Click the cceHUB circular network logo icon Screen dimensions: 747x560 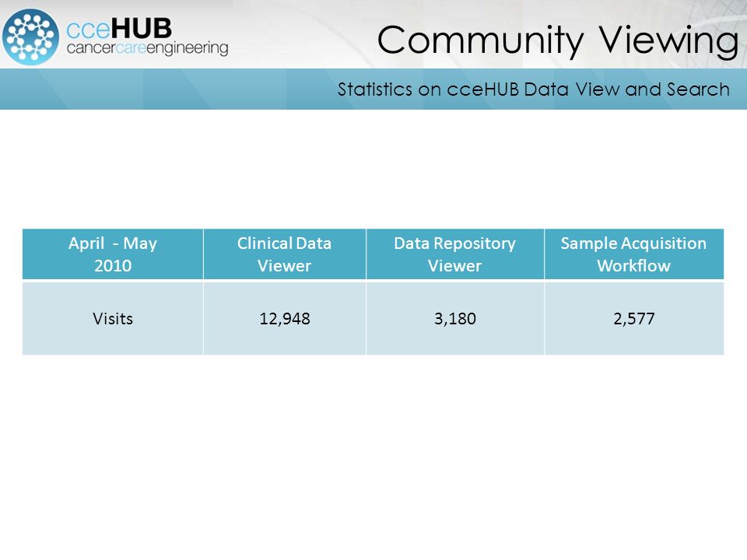coord(30,37)
